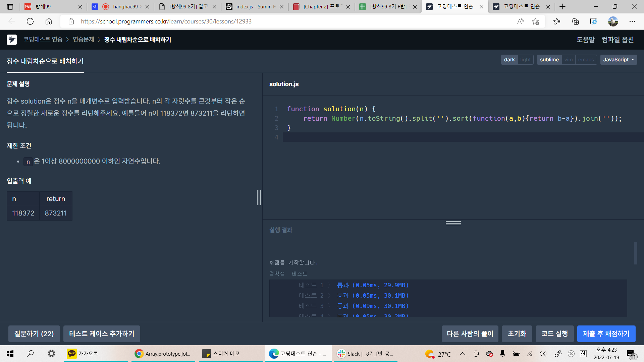The width and height of the screenshot is (644, 362).
Task: Open Slack from the taskbar
Action: tap(365, 354)
